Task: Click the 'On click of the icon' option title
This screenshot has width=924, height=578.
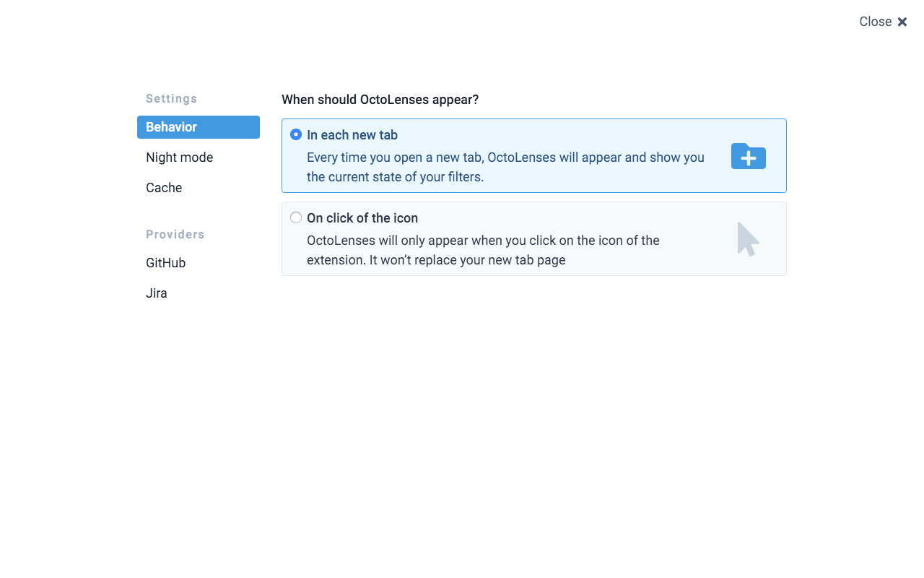Action: point(362,218)
